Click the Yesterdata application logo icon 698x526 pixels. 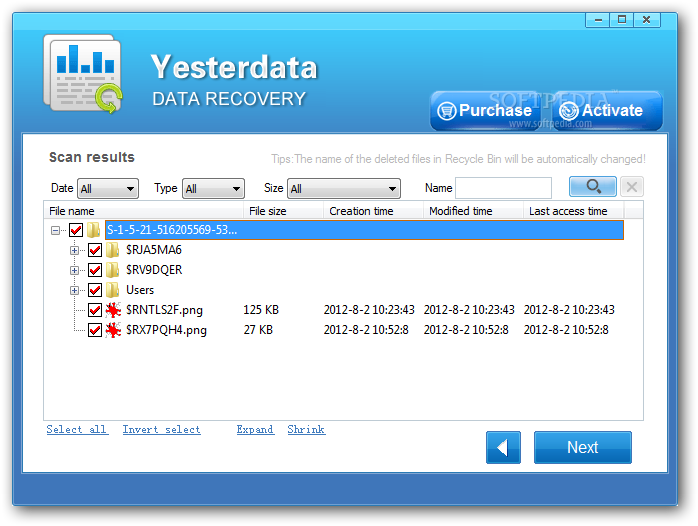click(83, 74)
